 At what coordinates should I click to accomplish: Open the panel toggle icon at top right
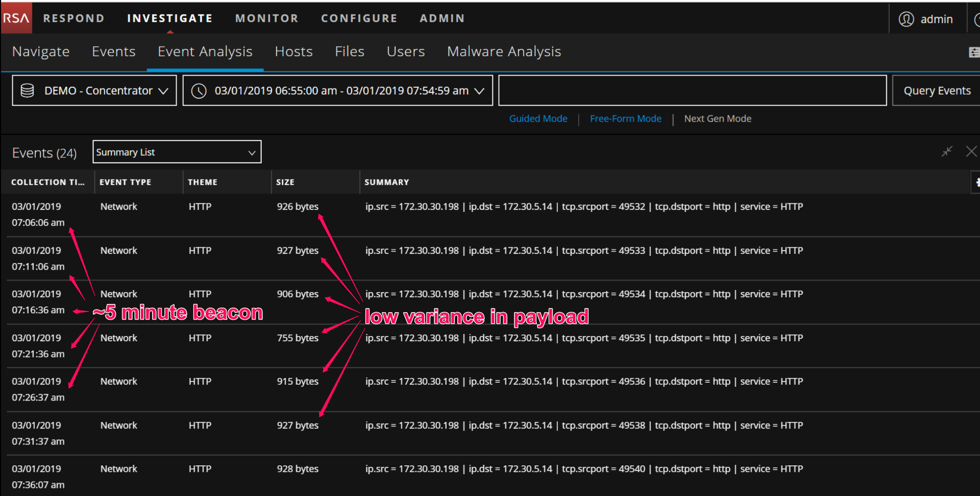pyautogui.click(x=973, y=52)
